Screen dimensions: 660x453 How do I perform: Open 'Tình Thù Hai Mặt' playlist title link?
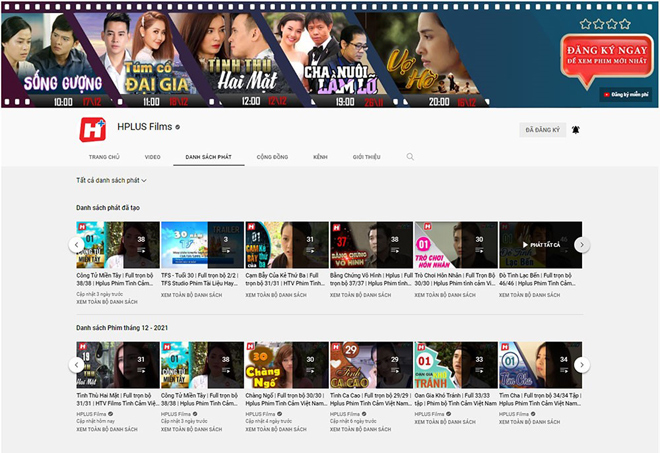[114, 399]
